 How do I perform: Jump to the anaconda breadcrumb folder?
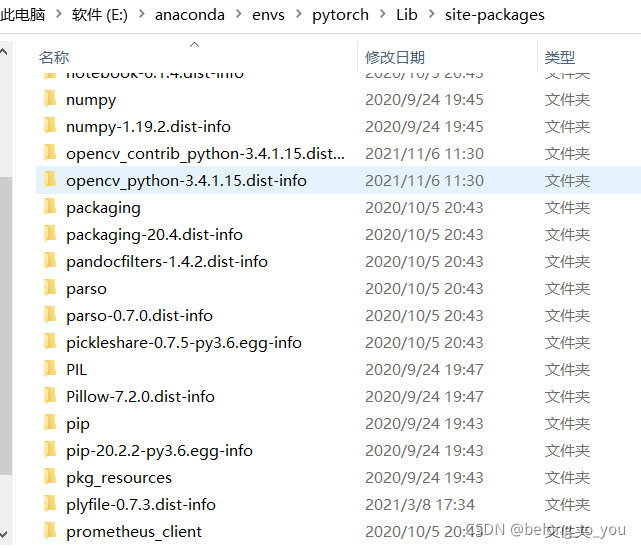[x=190, y=15]
